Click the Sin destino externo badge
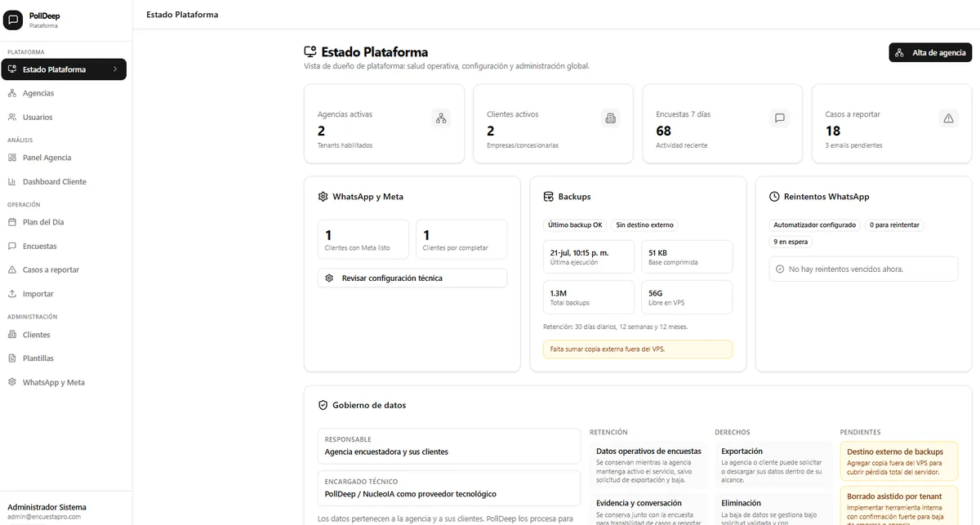The image size is (980, 525). tap(645, 225)
